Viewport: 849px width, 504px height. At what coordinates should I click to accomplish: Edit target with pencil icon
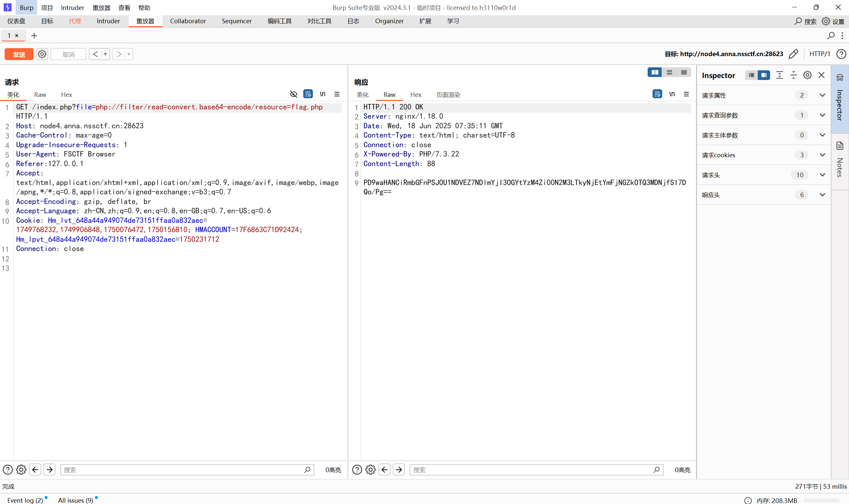tap(794, 54)
